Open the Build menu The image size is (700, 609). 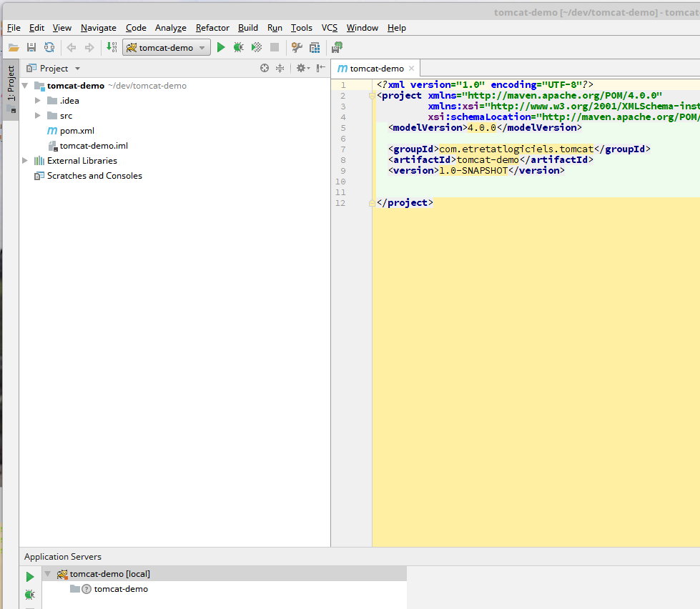click(x=248, y=28)
